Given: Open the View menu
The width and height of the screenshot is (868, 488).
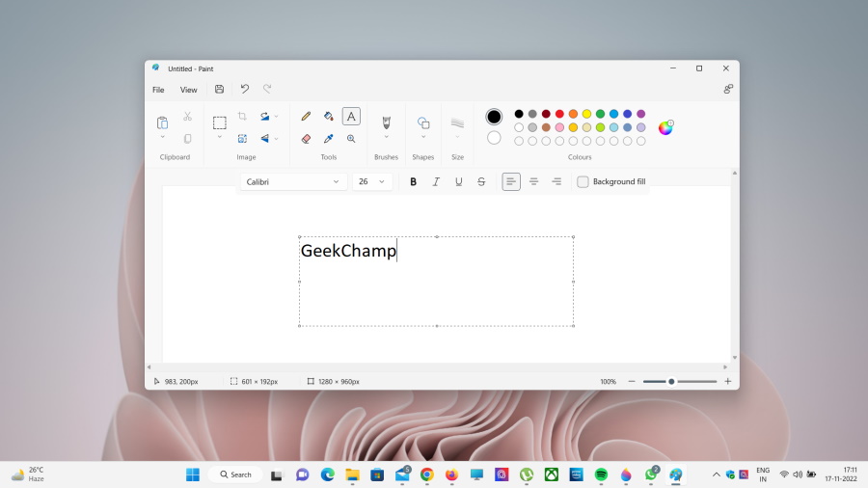Looking at the screenshot, I should tap(188, 90).
